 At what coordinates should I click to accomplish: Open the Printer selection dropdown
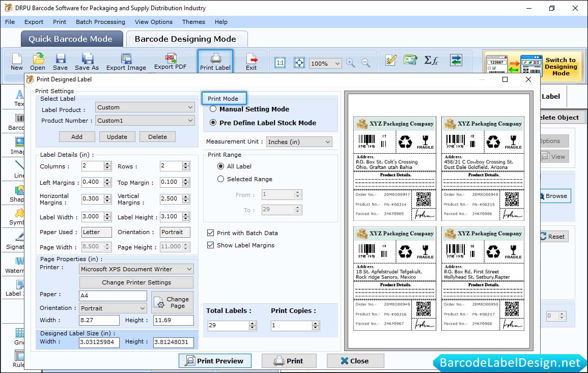point(136,269)
